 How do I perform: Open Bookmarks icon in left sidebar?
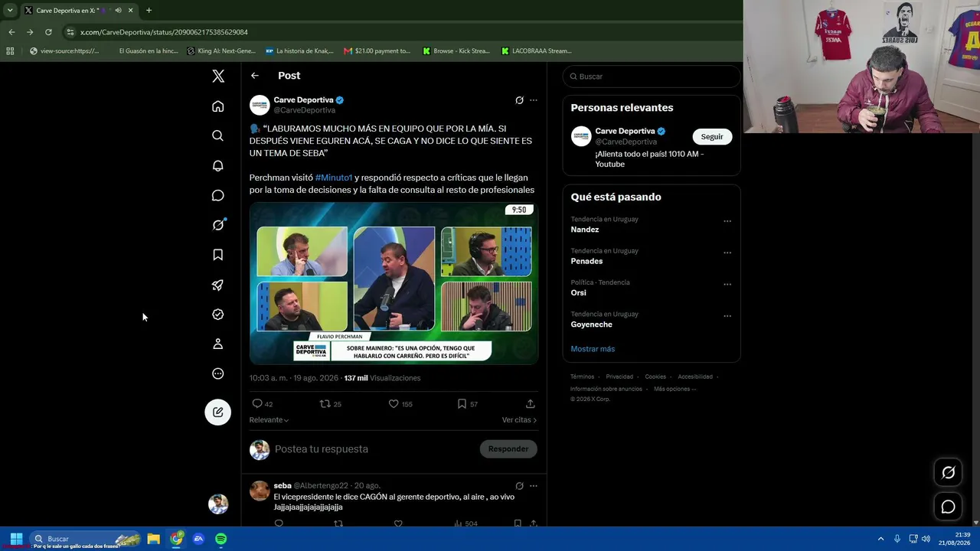[x=218, y=255]
